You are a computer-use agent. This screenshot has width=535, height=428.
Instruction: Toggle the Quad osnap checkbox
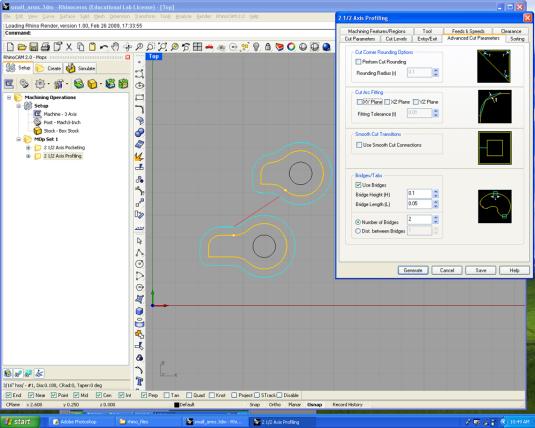(189, 395)
